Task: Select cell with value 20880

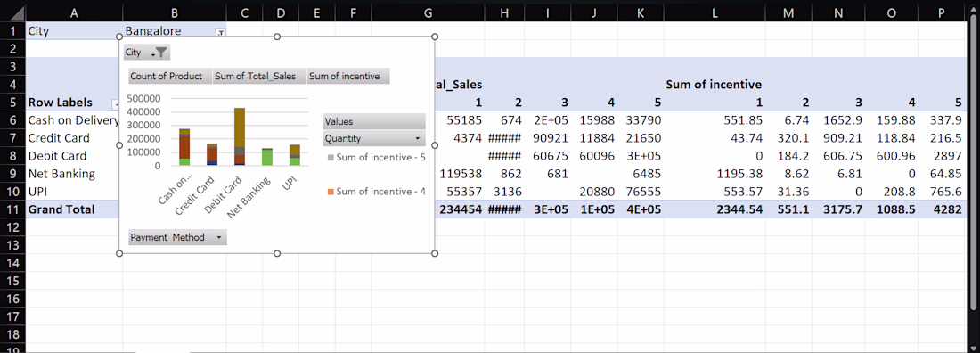Action: coord(593,192)
